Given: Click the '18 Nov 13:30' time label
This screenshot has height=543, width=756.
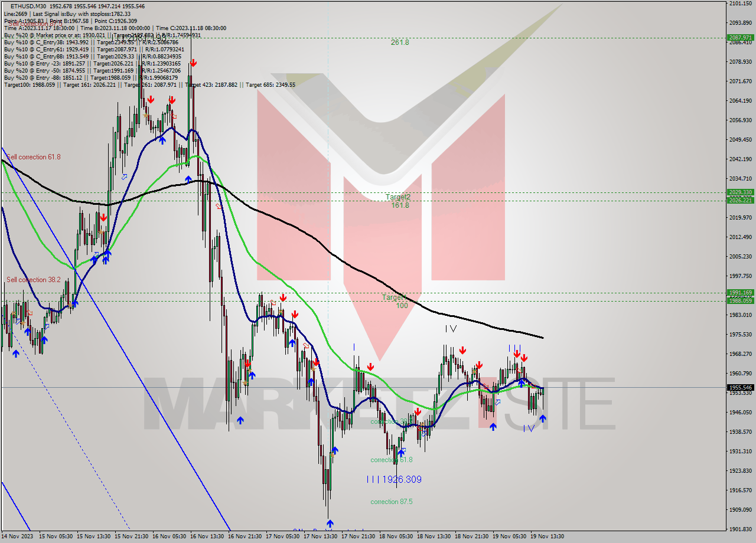Looking at the screenshot, I should [x=434, y=537].
